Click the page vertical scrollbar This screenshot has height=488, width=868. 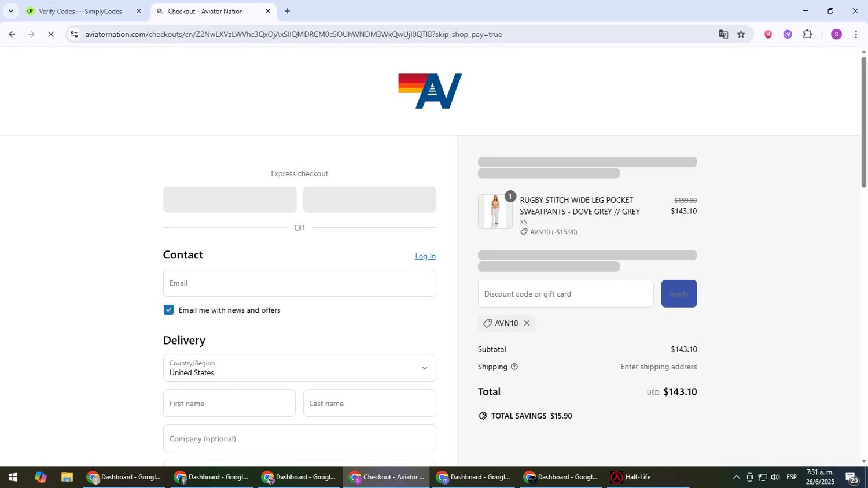pos(863,123)
